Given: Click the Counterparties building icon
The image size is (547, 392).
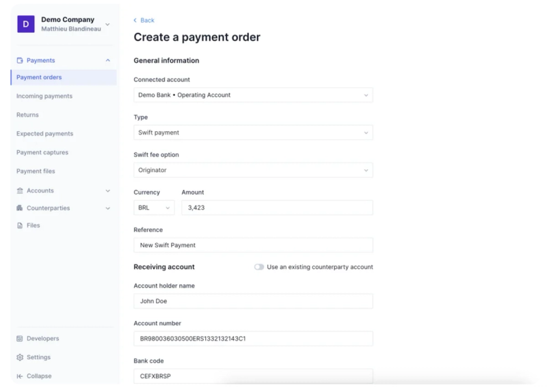Looking at the screenshot, I should tap(20, 208).
